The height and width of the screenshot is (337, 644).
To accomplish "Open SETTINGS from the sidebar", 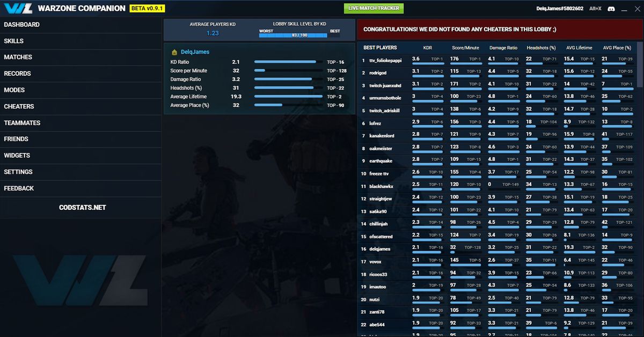I will 18,172.
